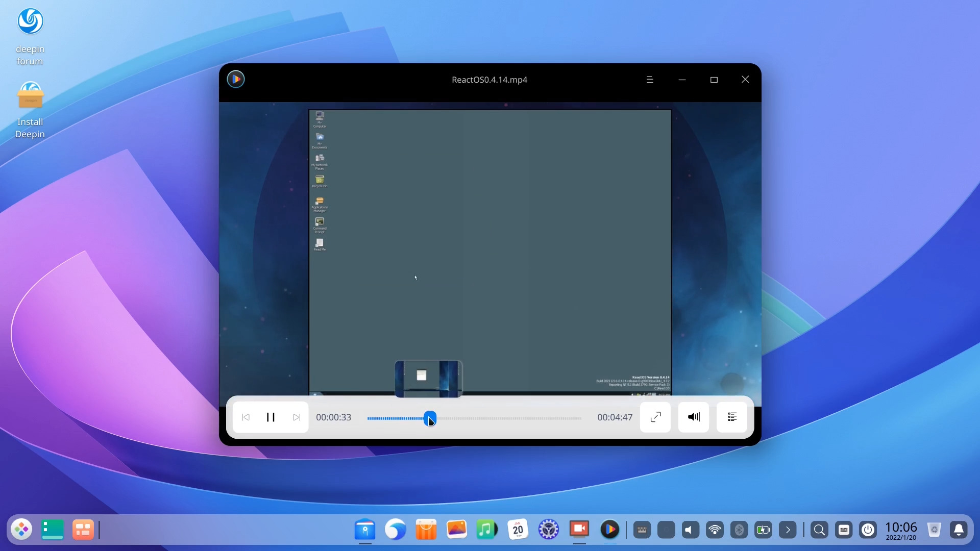Toggle Bluetooth from the system tray
The height and width of the screenshot is (551, 980).
pos(740,530)
